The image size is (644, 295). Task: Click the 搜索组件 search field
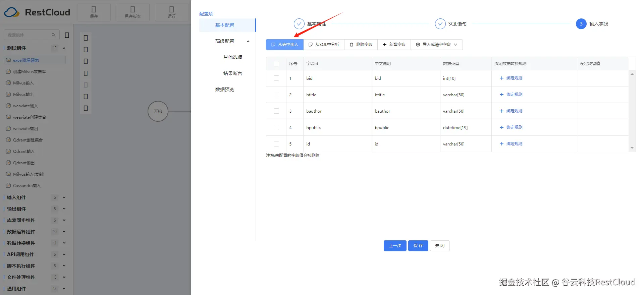pos(32,35)
